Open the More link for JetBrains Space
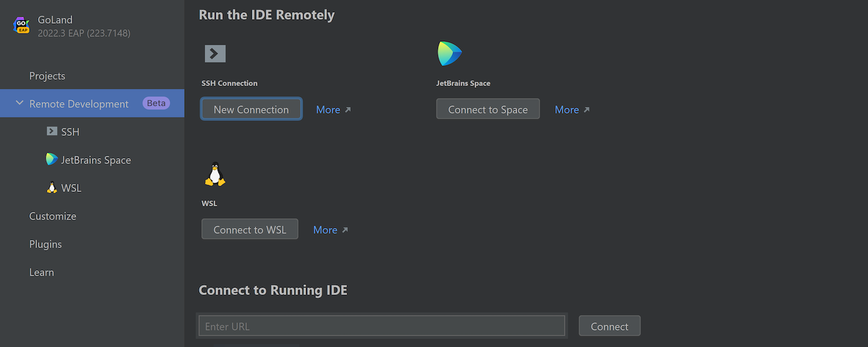Image resolution: width=868 pixels, height=347 pixels. 572,109
